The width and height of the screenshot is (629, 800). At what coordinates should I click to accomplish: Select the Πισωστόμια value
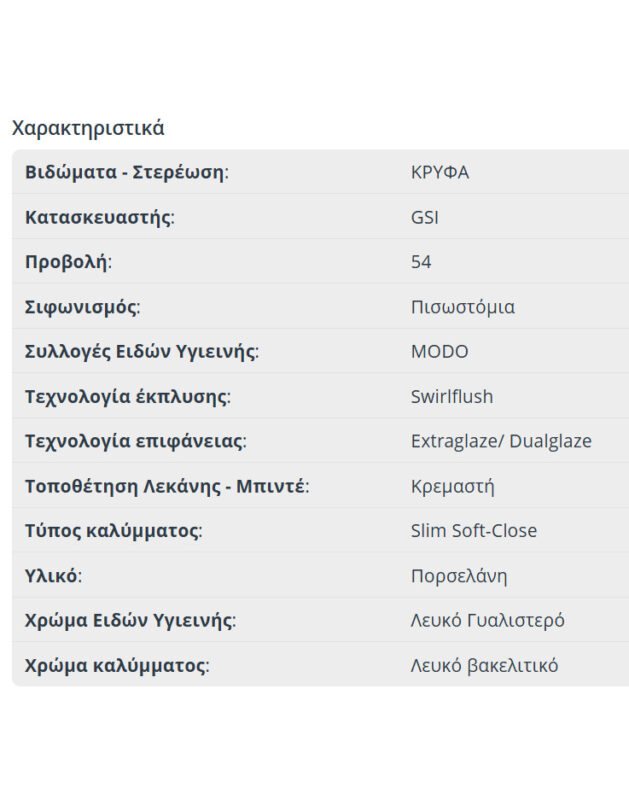[x=462, y=307]
